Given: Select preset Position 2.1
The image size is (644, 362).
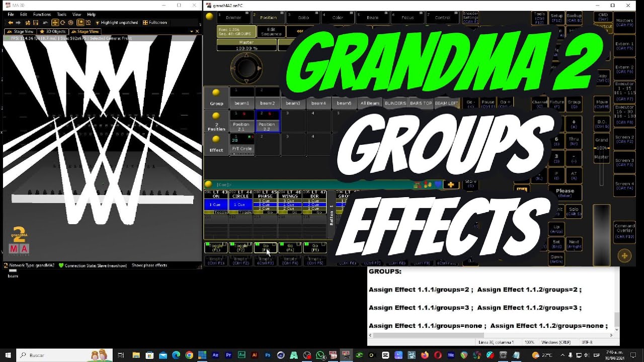Looking at the screenshot, I should coord(242,121).
